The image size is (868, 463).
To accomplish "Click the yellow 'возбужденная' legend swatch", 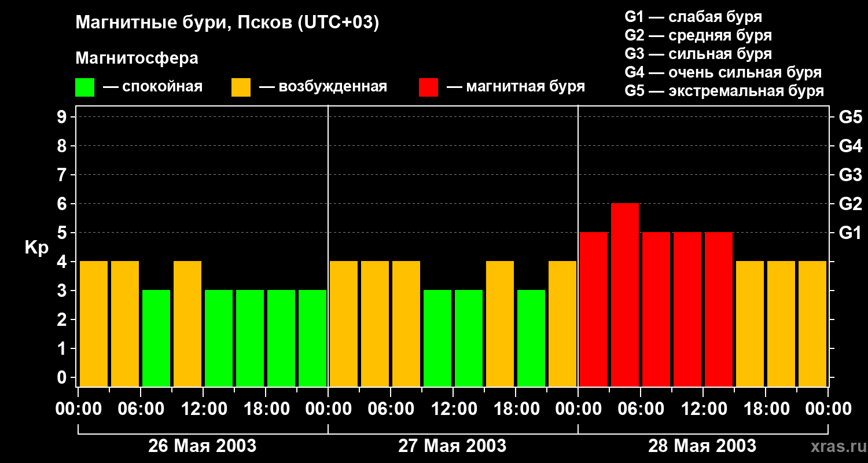I will (241, 87).
